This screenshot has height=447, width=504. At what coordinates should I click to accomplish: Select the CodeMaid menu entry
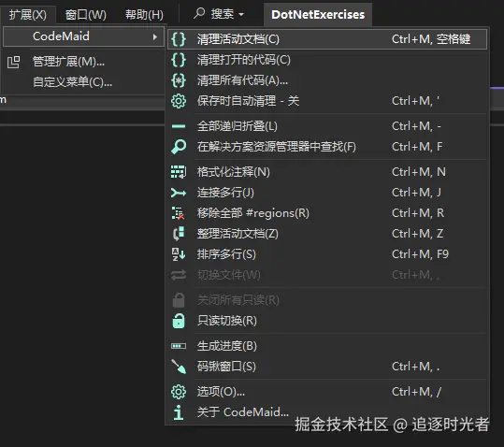click(83, 36)
